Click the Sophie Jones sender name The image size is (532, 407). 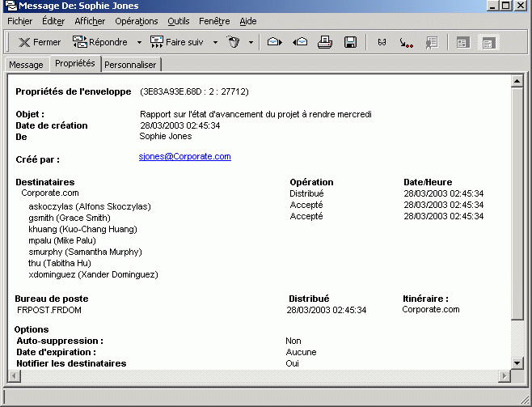click(166, 137)
